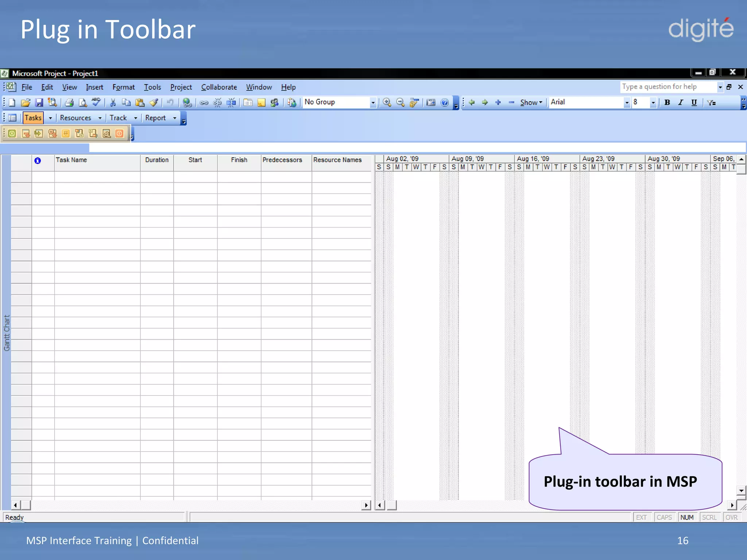The height and width of the screenshot is (560, 747).
Task: Open the File menu
Action: pos(27,87)
